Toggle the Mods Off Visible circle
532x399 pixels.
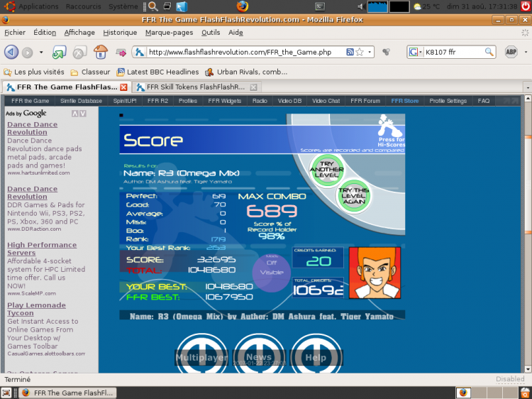click(x=272, y=273)
